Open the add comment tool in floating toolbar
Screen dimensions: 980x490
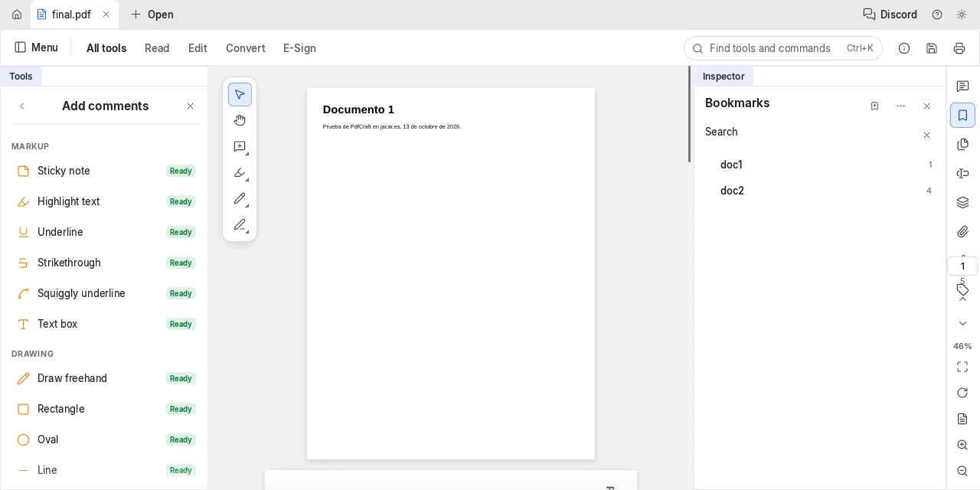pos(240,147)
